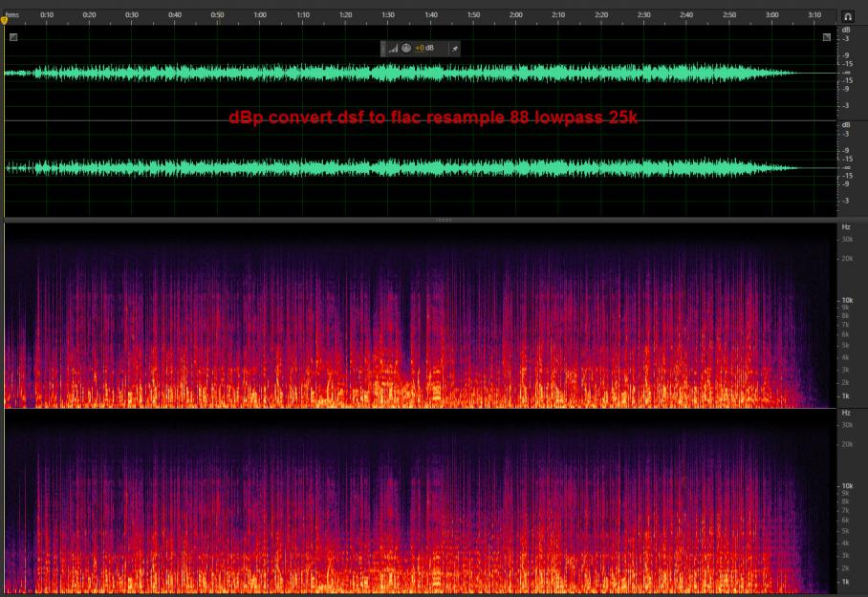The image size is (868, 597).
Task: Click the bottom channel dB amplitude scale
Action: (x=846, y=167)
